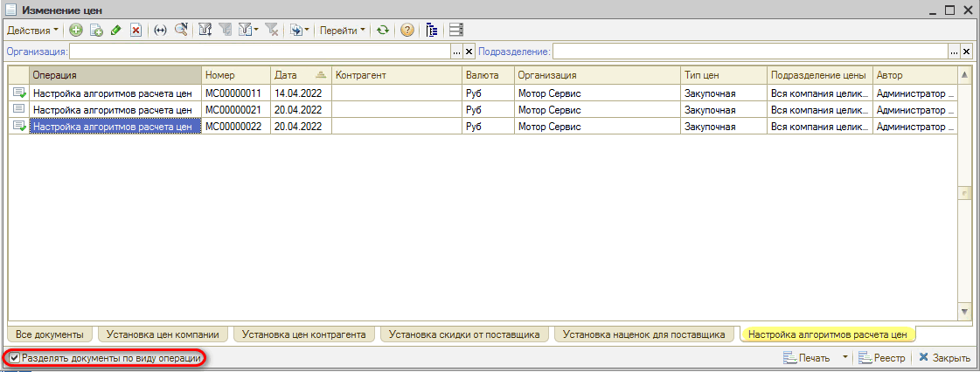Click the posted document icon in row МС00000011
Viewport: 980px width, 372px height.
coord(19,93)
